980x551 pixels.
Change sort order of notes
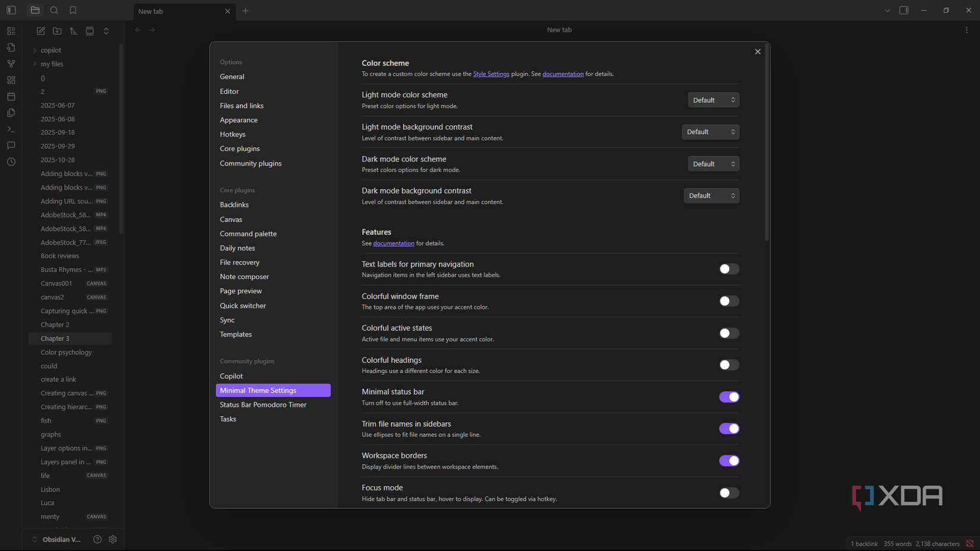[x=73, y=31]
